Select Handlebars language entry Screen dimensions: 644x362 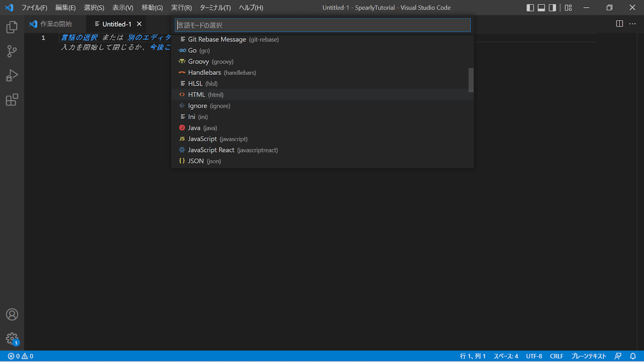pos(323,72)
